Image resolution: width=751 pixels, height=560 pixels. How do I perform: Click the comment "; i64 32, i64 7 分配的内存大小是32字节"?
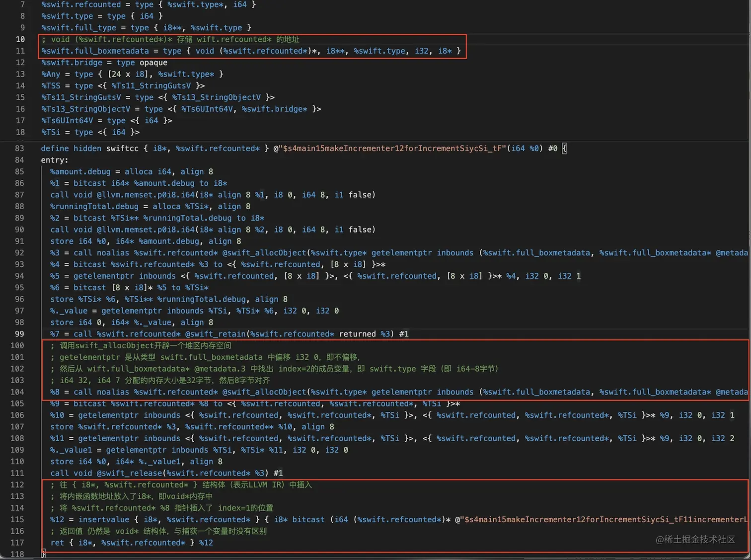[160, 380]
